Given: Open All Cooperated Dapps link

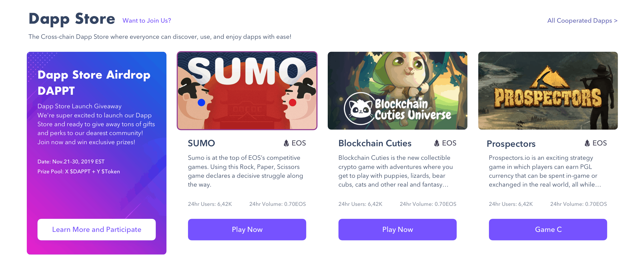Looking at the screenshot, I should [x=582, y=21].
